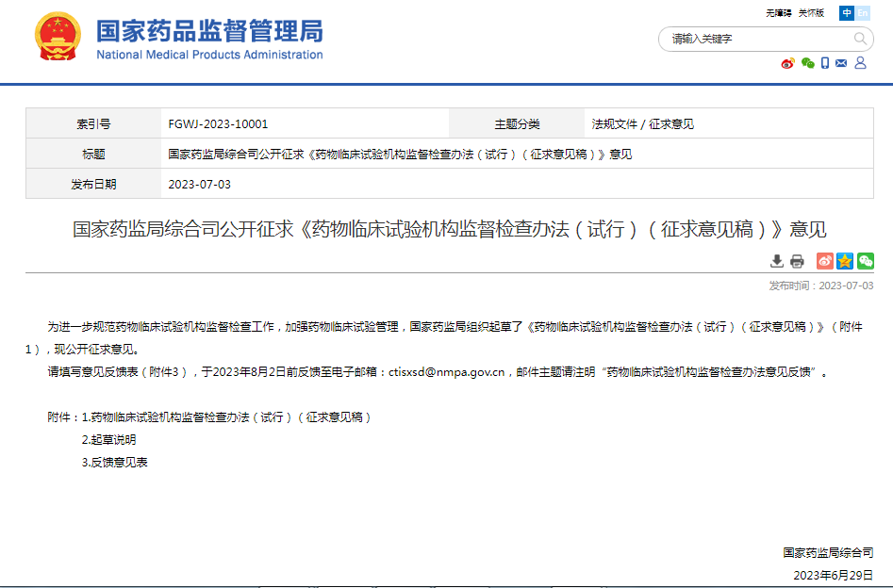Open the user account icon
The width and height of the screenshot is (893, 588).
click(x=861, y=62)
